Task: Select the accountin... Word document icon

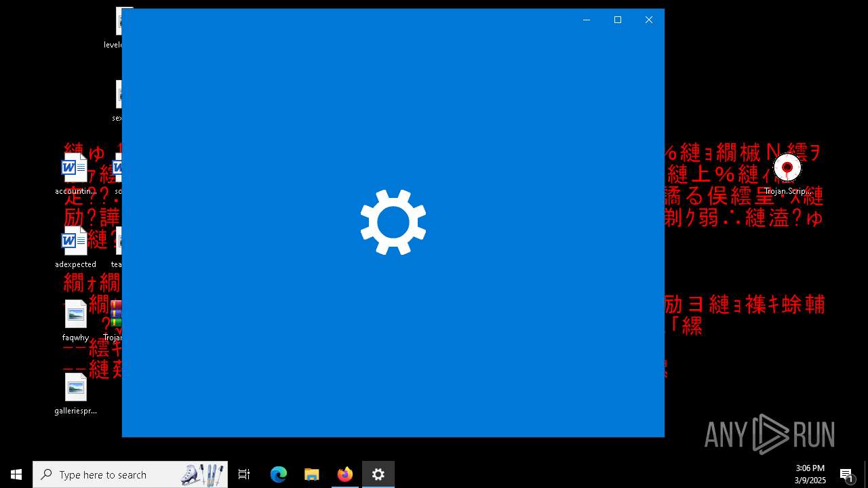Action: pos(75,174)
